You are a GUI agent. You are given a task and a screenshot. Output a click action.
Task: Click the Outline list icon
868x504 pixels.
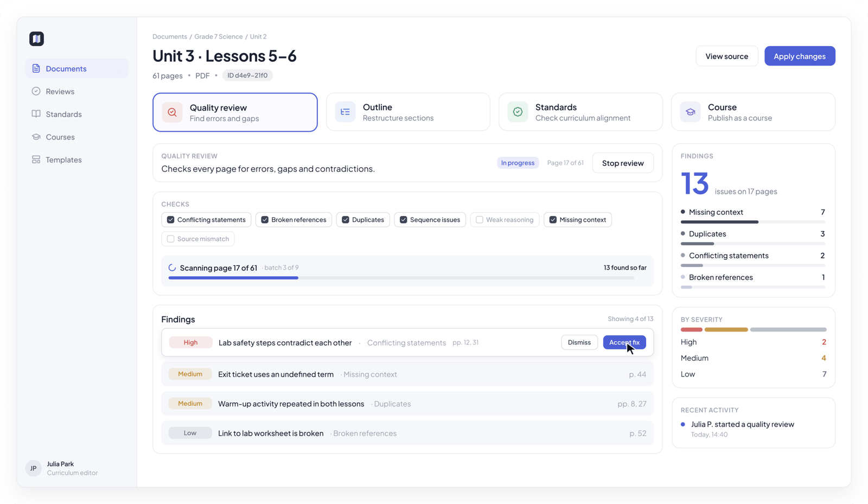[x=345, y=112]
